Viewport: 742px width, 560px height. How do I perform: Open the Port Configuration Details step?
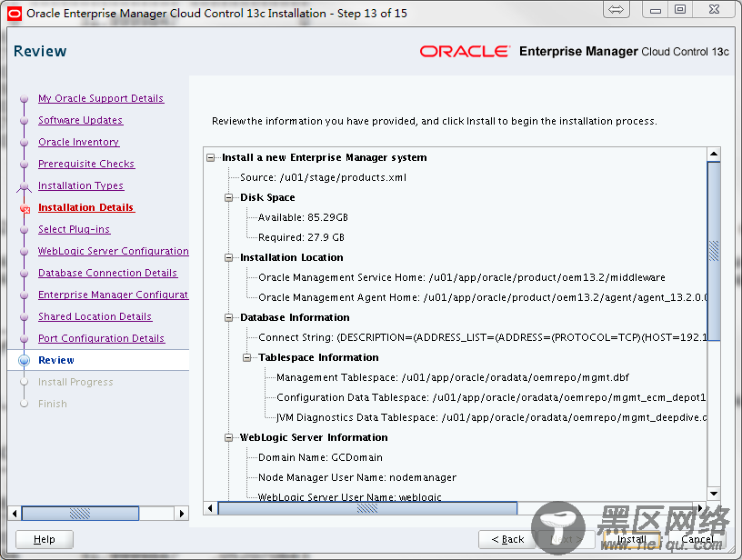point(101,338)
